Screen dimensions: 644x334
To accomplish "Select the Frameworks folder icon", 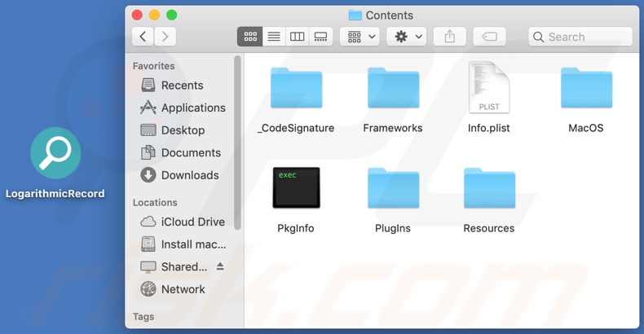I will point(393,88).
